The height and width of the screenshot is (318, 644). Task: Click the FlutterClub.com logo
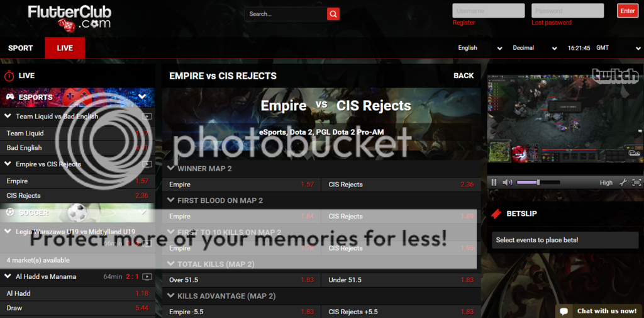pyautogui.click(x=69, y=19)
